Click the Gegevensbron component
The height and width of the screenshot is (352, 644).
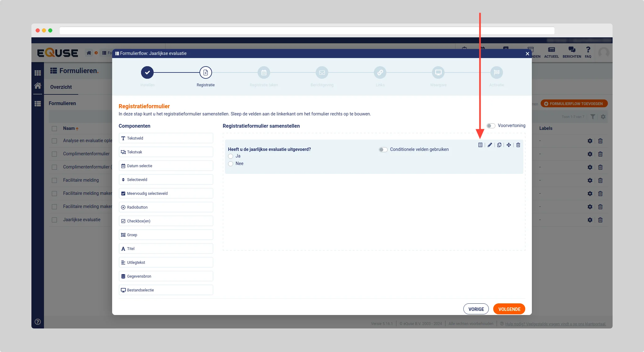166,276
